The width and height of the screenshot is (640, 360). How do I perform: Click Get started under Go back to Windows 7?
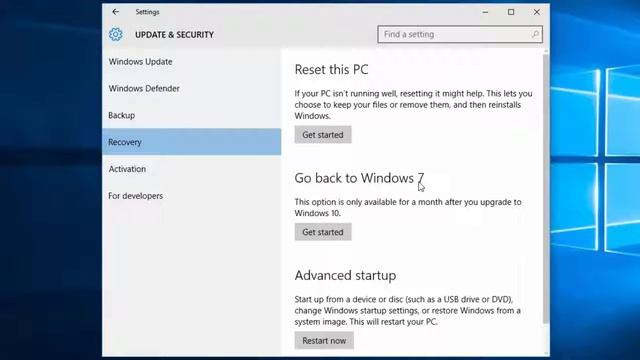click(323, 232)
